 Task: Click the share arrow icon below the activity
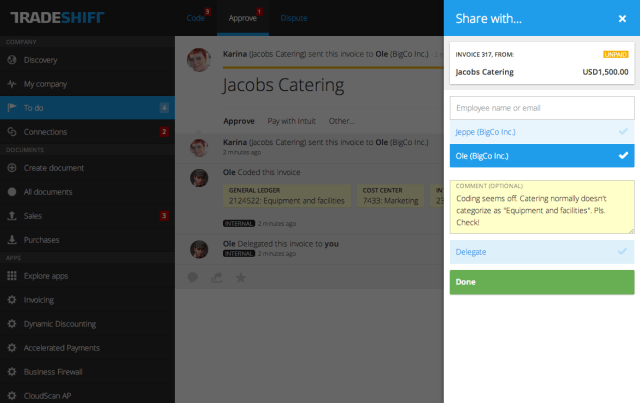pyautogui.click(x=217, y=278)
